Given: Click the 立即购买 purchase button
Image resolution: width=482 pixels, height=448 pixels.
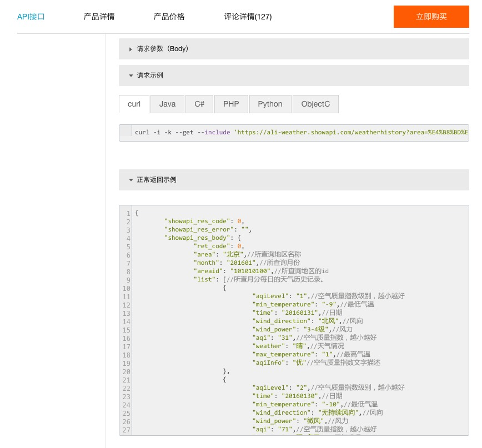Looking at the screenshot, I should pyautogui.click(x=431, y=17).
